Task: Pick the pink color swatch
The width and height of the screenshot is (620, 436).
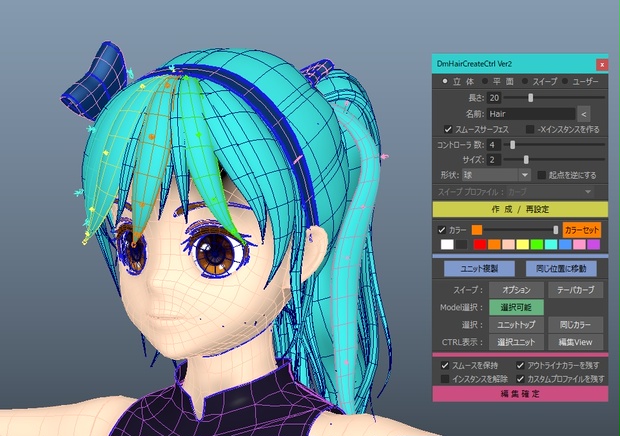Action: coord(579,245)
